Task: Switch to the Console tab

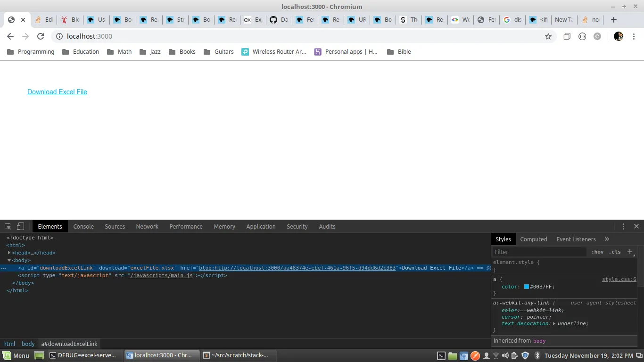Action: click(83, 226)
